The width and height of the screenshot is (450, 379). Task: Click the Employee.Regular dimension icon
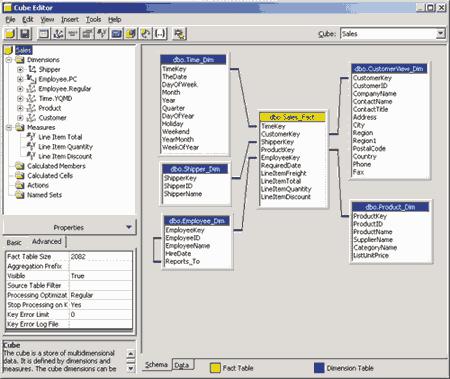31,89
